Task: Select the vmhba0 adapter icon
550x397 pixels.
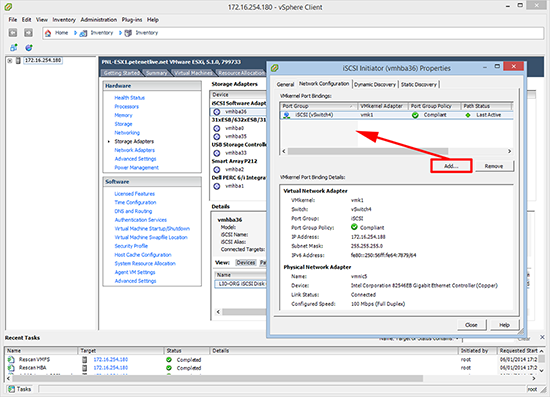Action: [217, 128]
